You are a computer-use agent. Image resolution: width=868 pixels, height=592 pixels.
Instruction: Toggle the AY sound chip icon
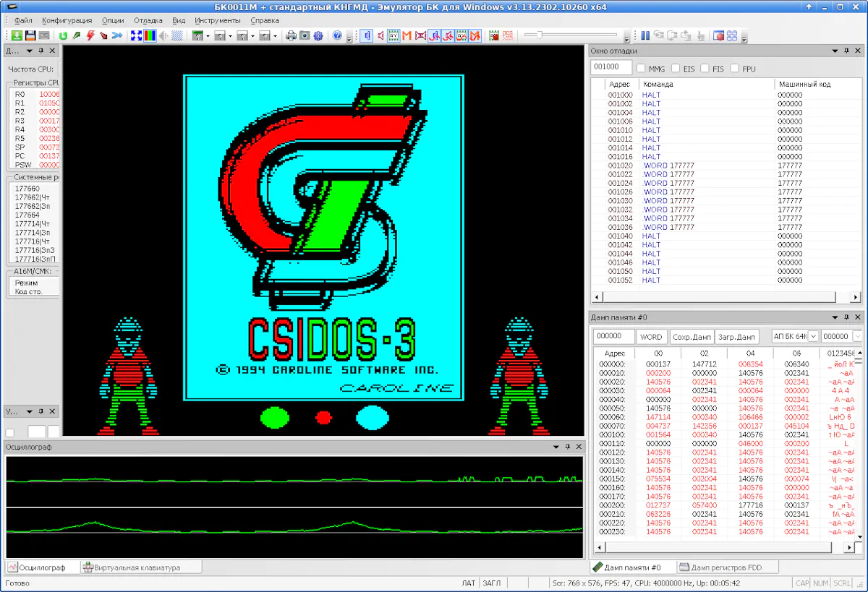(x=393, y=35)
